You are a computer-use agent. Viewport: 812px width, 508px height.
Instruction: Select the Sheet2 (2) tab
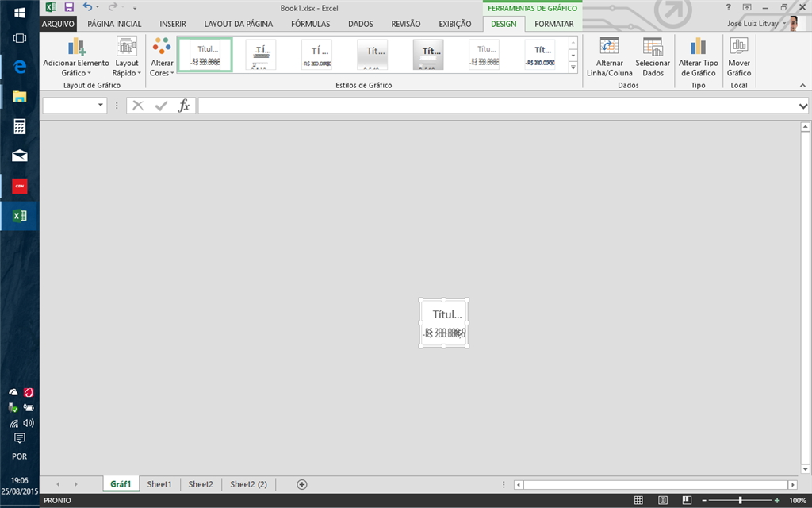click(248, 484)
